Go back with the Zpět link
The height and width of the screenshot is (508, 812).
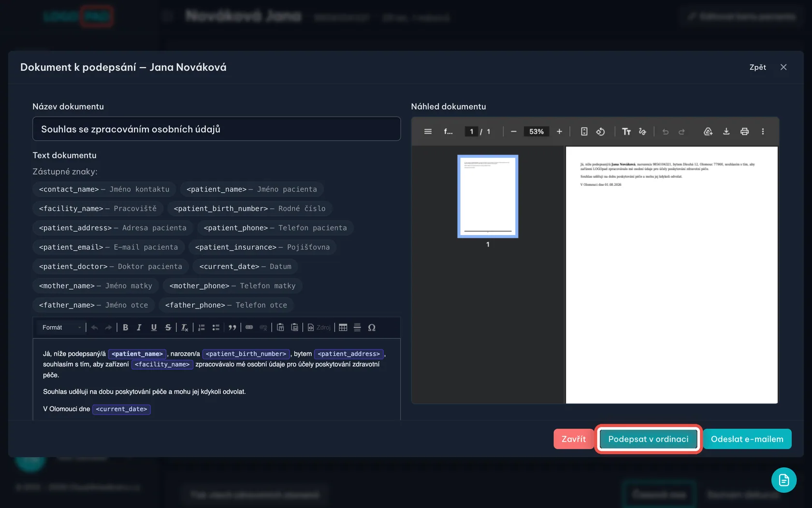pos(757,67)
